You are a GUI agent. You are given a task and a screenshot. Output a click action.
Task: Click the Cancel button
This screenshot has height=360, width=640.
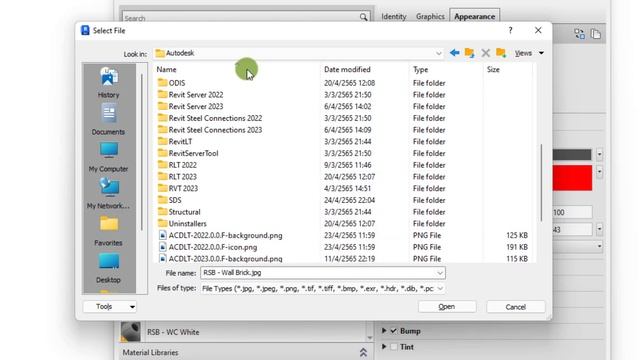tap(516, 307)
